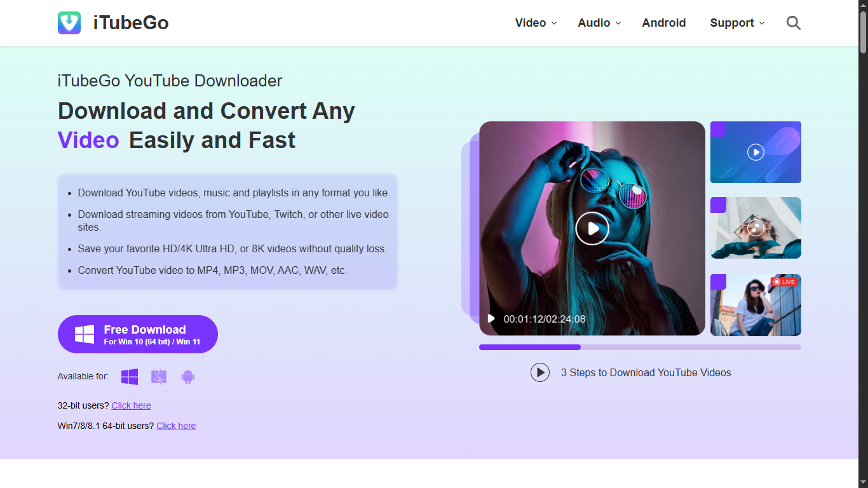Image resolution: width=868 pixels, height=488 pixels.
Task: Click 32-bit users Click here link
Action: [131, 405]
